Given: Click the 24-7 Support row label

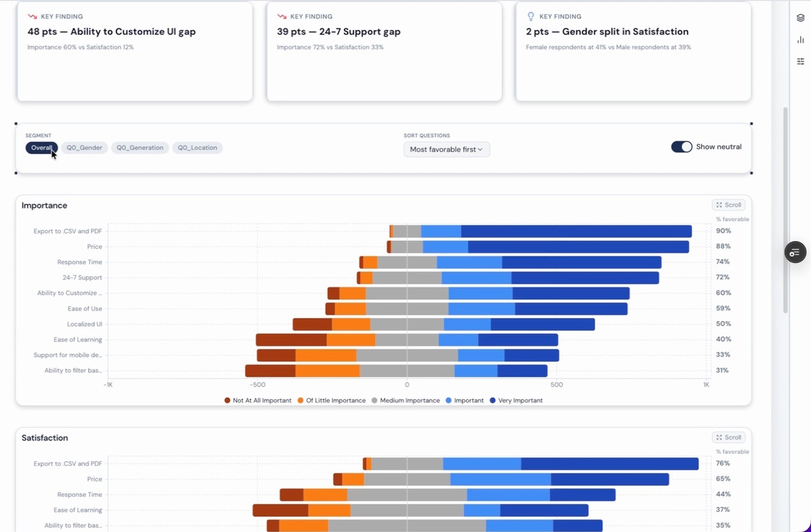Looking at the screenshot, I should [82, 278].
